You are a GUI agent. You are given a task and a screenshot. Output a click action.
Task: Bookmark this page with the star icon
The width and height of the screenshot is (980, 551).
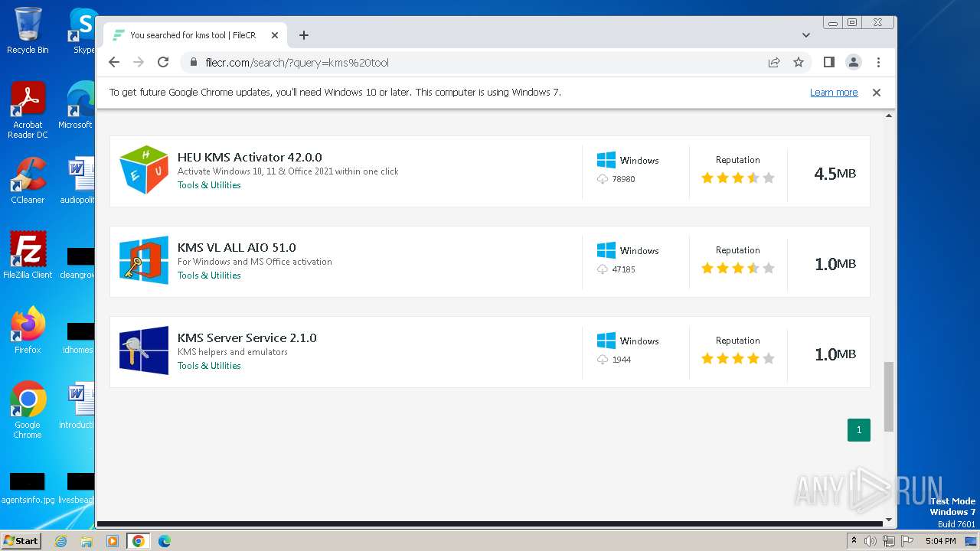pyautogui.click(x=799, y=62)
